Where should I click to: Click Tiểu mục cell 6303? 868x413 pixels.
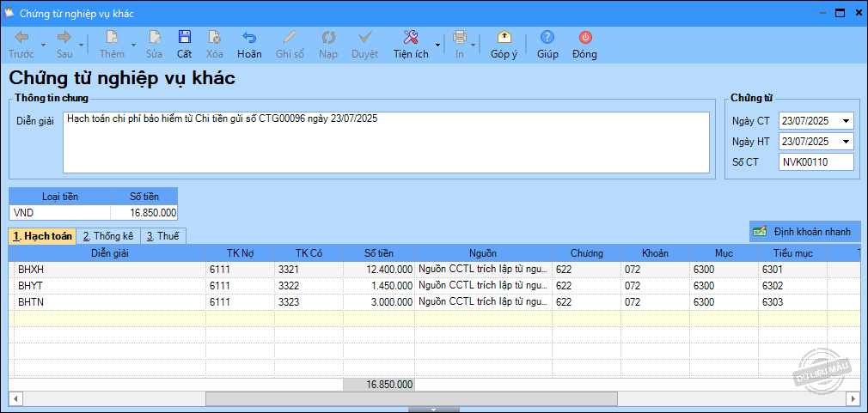792,302
